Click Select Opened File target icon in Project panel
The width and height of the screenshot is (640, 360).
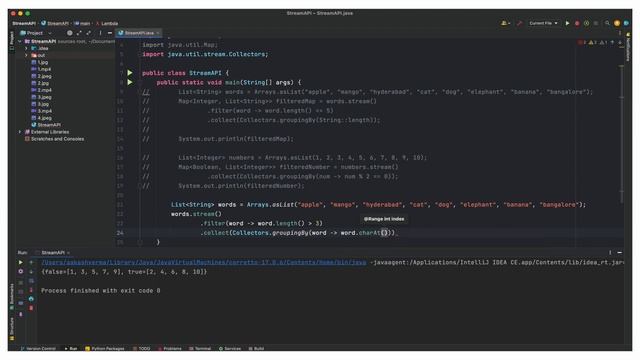[x=70, y=33]
